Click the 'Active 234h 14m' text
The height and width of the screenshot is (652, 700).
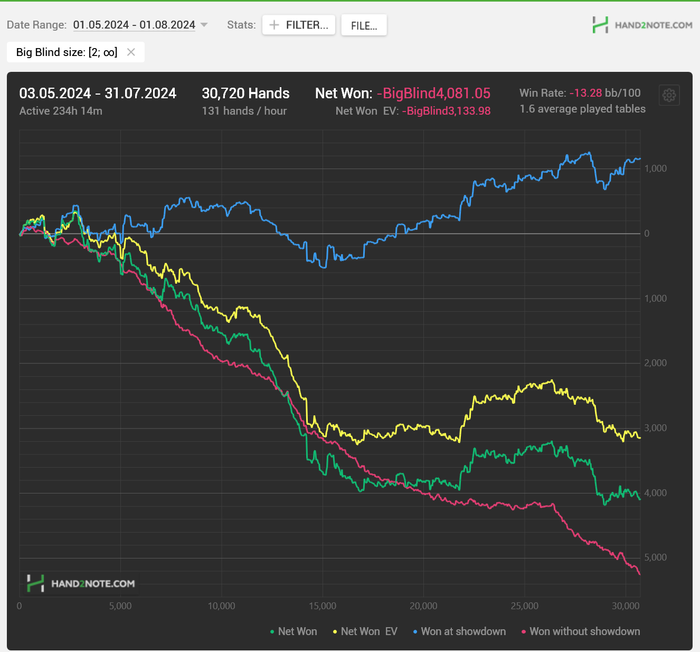click(61, 111)
